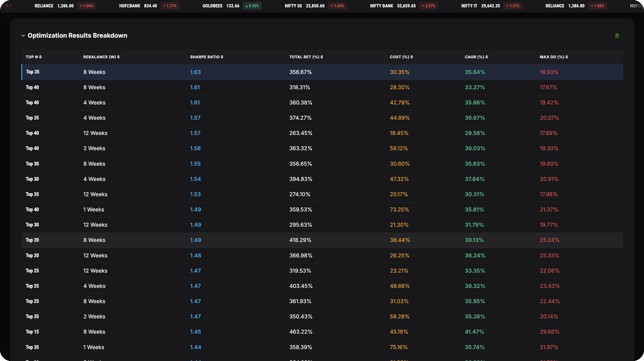
Task: Sort table by SHARPE RATIO header
Action: coord(207,57)
